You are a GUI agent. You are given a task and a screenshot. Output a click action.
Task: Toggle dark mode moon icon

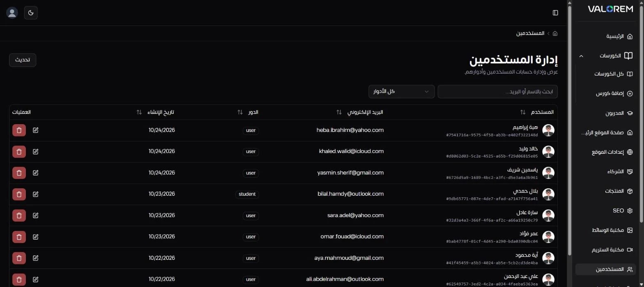pos(31,13)
